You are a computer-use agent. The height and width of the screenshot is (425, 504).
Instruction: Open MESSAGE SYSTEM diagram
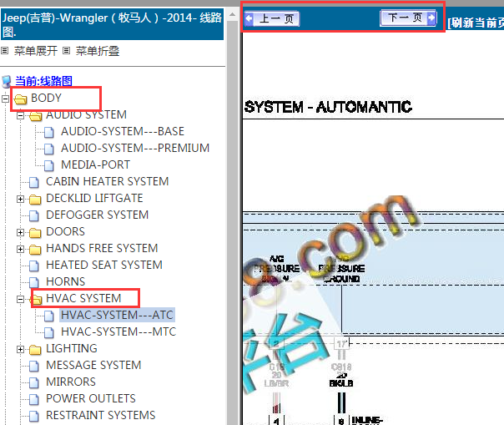click(93, 366)
